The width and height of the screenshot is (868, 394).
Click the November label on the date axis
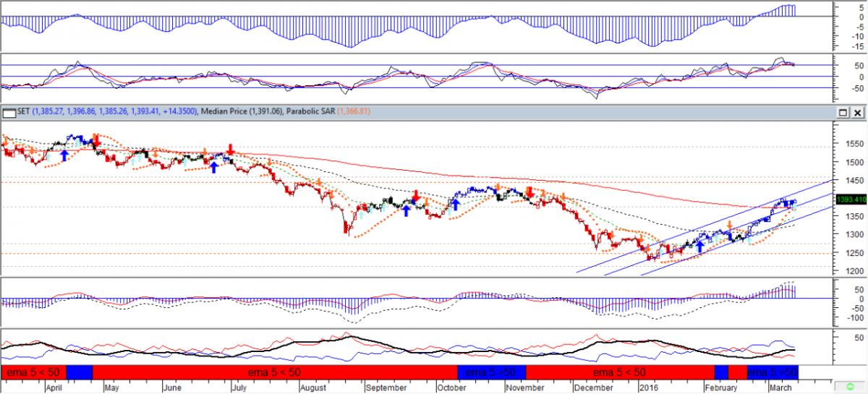[x=524, y=387]
